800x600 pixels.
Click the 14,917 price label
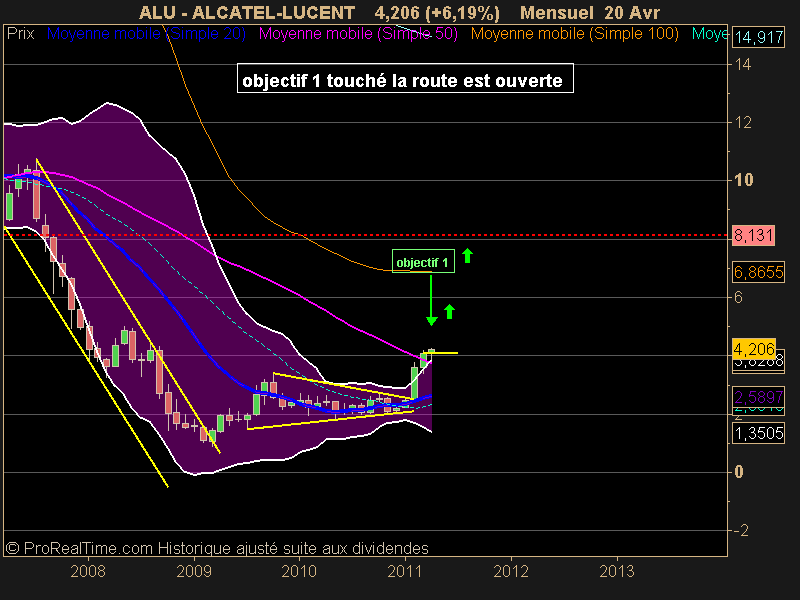pyautogui.click(x=759, y=37)
